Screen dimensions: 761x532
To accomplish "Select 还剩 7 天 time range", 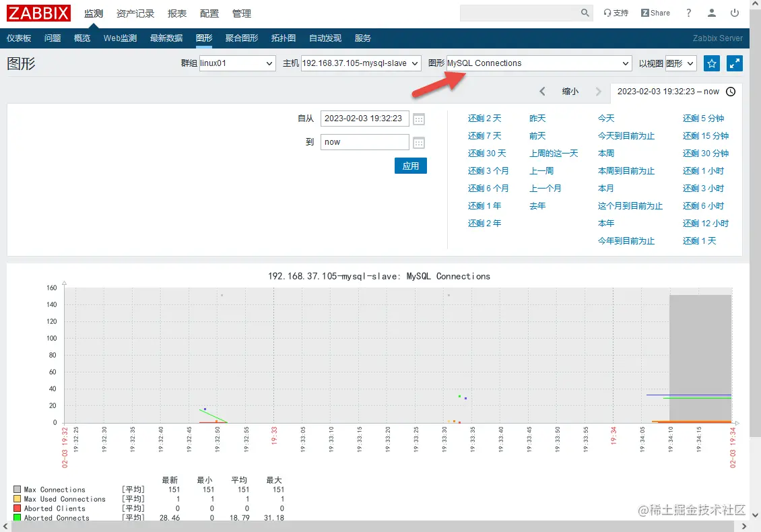I will click(484, 135).
